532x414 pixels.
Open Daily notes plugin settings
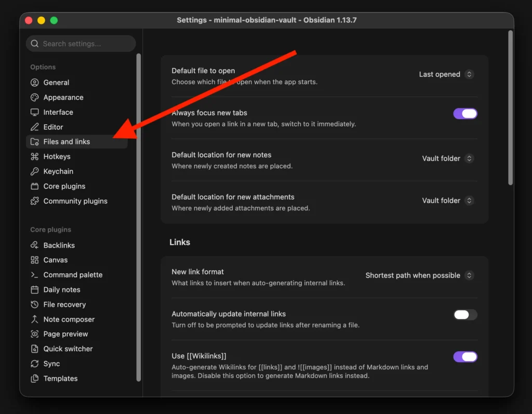coord(77,289)
